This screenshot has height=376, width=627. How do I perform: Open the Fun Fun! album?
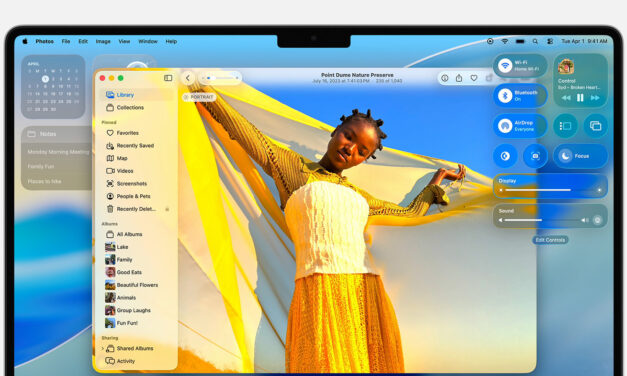[136, 323]
